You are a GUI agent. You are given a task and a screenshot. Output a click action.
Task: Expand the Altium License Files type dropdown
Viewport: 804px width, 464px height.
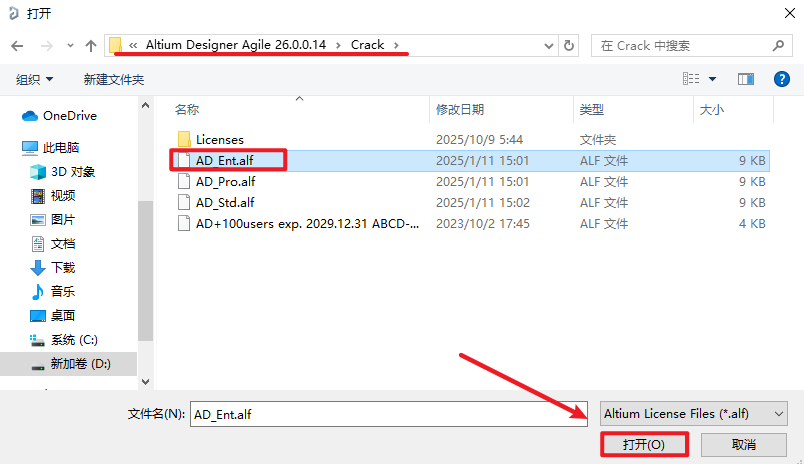click(x=694, y=413)
